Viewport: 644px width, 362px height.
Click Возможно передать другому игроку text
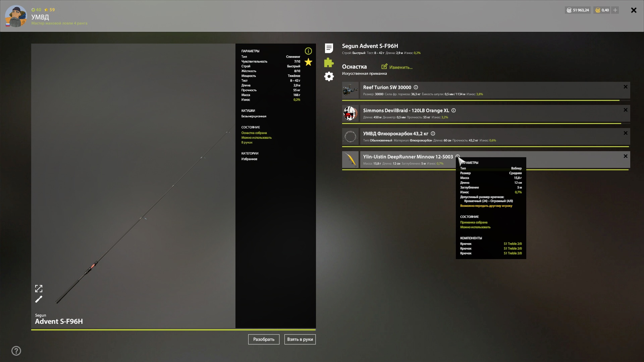[486, 206]
